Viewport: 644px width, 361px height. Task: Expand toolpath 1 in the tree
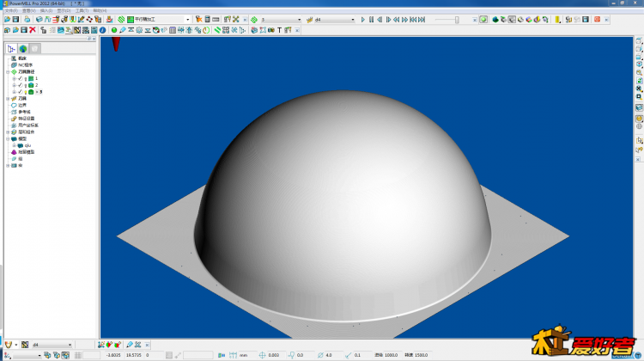point(15,78)
